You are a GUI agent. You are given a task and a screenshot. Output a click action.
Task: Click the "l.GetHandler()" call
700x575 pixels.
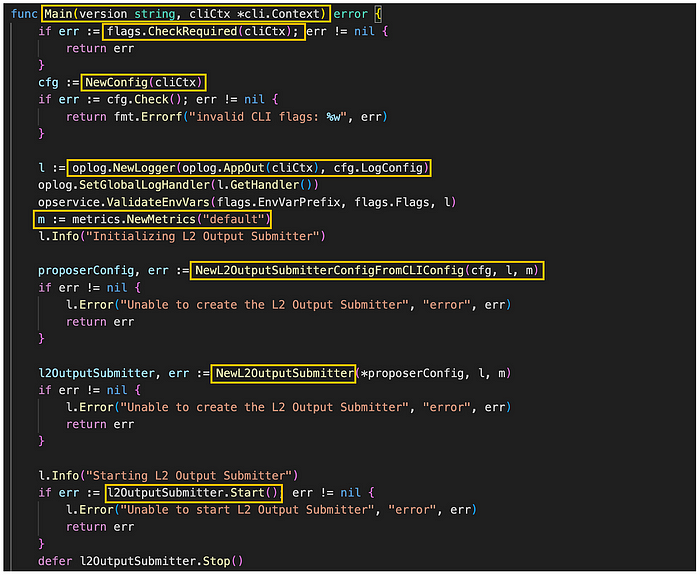pyautogui.click(x=264, y=185)
